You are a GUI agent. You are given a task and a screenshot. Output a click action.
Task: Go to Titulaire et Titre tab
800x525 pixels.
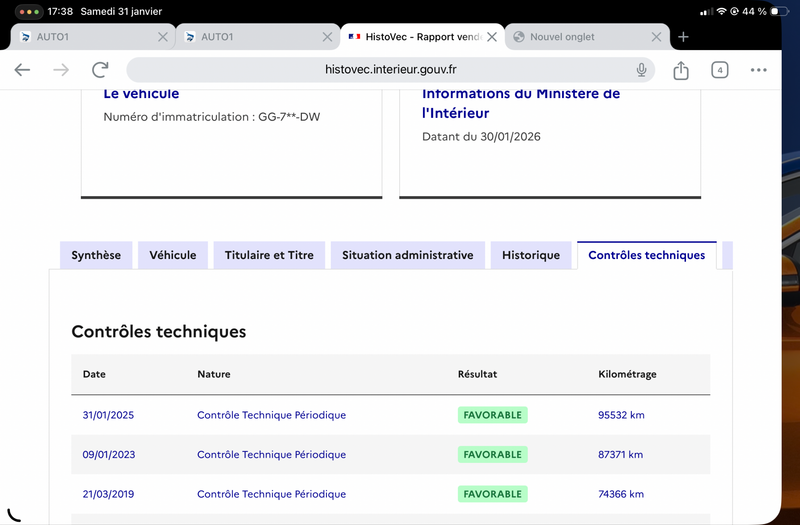(269, 255)
